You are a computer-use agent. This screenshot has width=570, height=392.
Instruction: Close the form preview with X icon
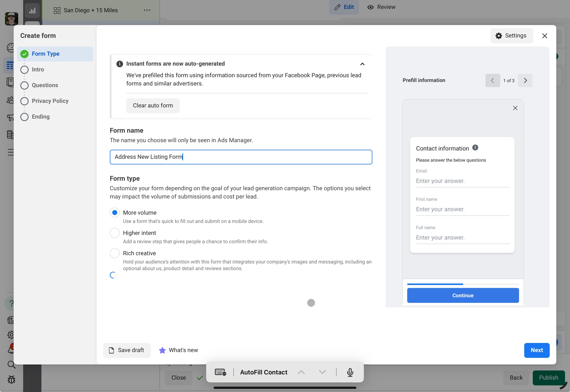coord(515,108)
